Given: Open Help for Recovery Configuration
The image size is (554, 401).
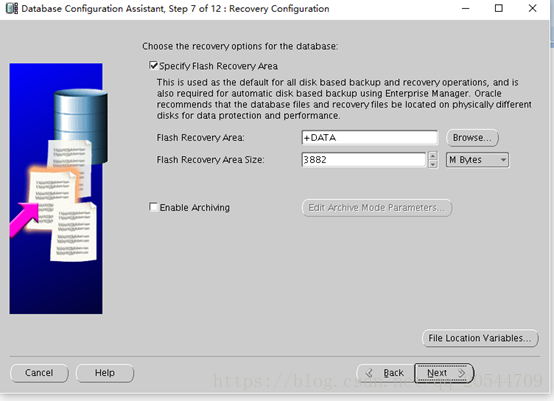Looking at the screenshot, I should pyautogui.click(x=105, y=373).
